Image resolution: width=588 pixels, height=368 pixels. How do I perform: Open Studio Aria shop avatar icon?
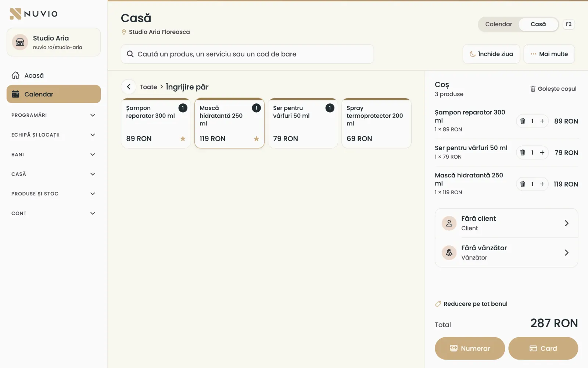pos(20,42)
